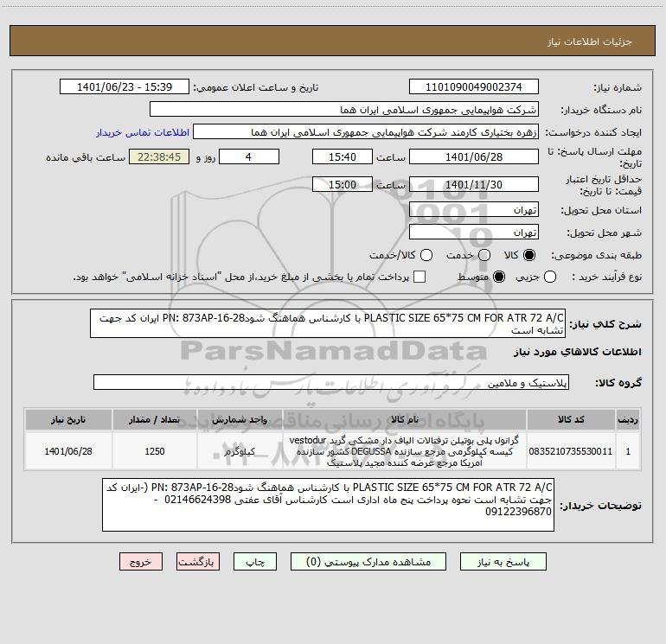The image size is (666, 644).
Task: Click the delivery city field تهران
Action: (x=474, y=232)
